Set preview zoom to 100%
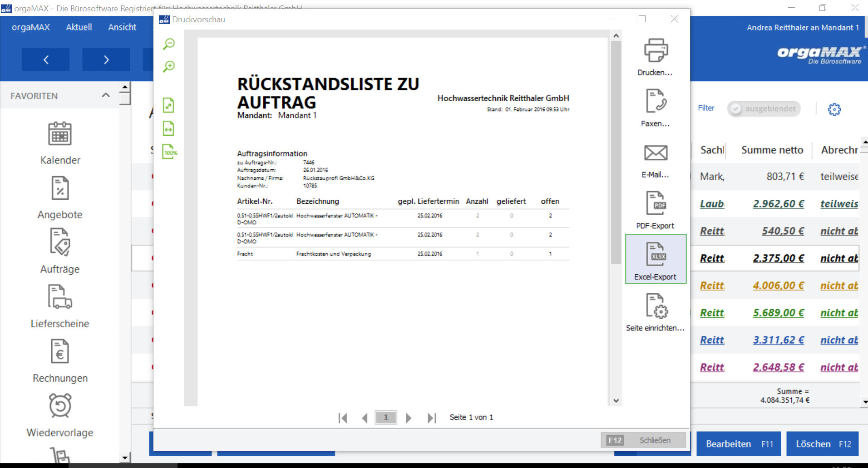 point(170,152)
